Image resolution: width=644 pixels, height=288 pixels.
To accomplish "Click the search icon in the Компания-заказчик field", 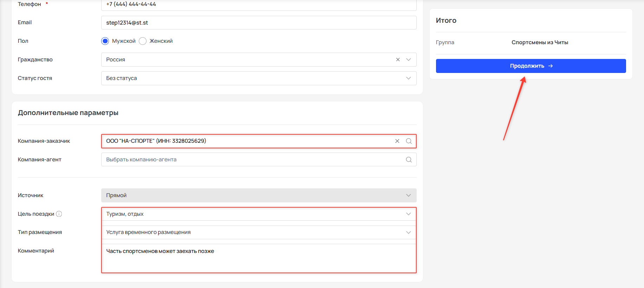I will tap(409, 141).
